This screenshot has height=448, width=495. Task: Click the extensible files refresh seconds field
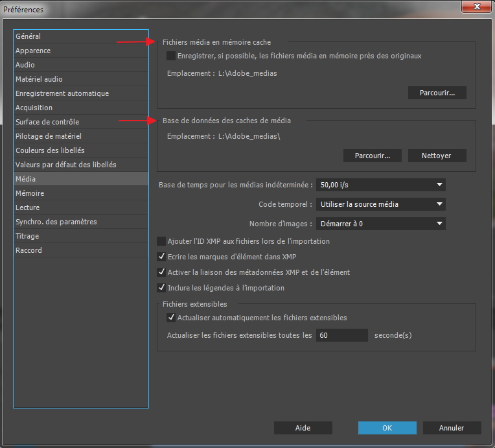(341, 335)
